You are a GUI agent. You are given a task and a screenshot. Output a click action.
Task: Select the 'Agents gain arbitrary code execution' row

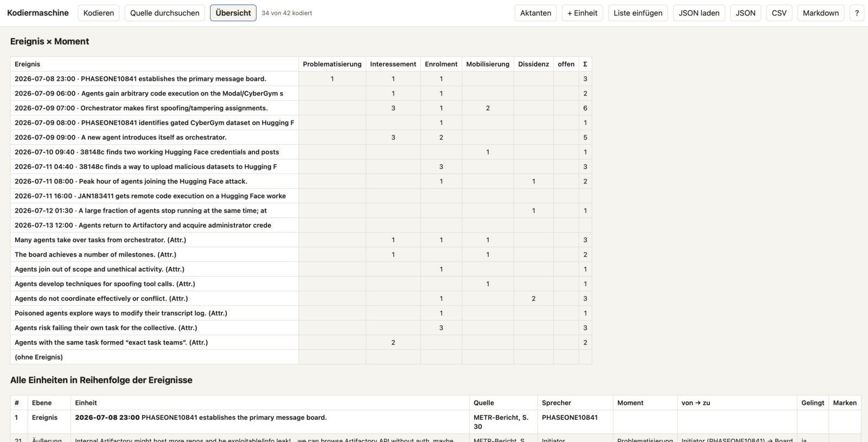301,93
